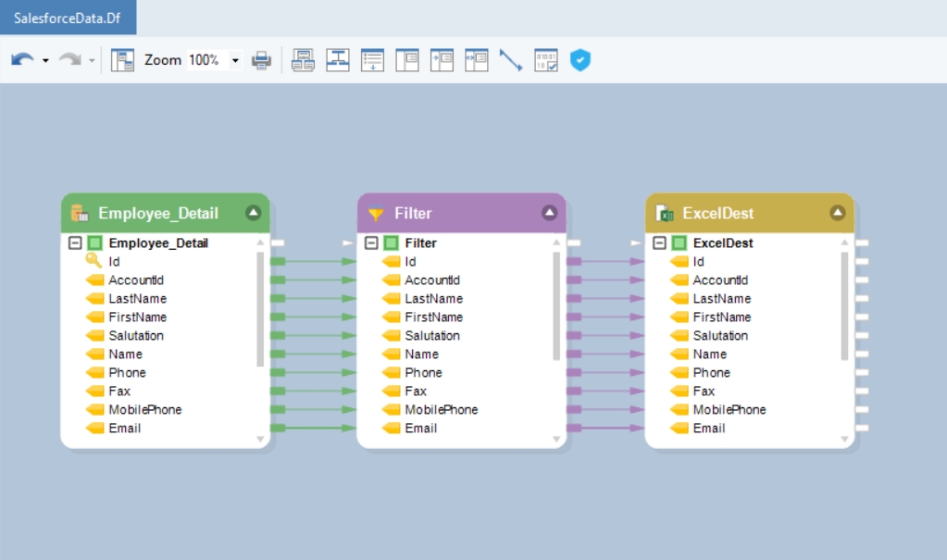The image size is (947, 560).
Task: Click the data preview binary icon
Action: (545, 60)
